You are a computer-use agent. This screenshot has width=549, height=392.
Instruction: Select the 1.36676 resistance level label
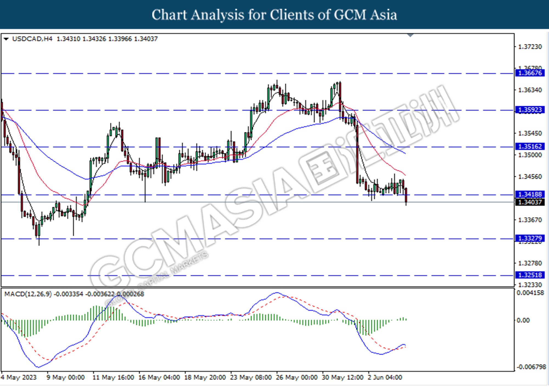tap(530, 73)
